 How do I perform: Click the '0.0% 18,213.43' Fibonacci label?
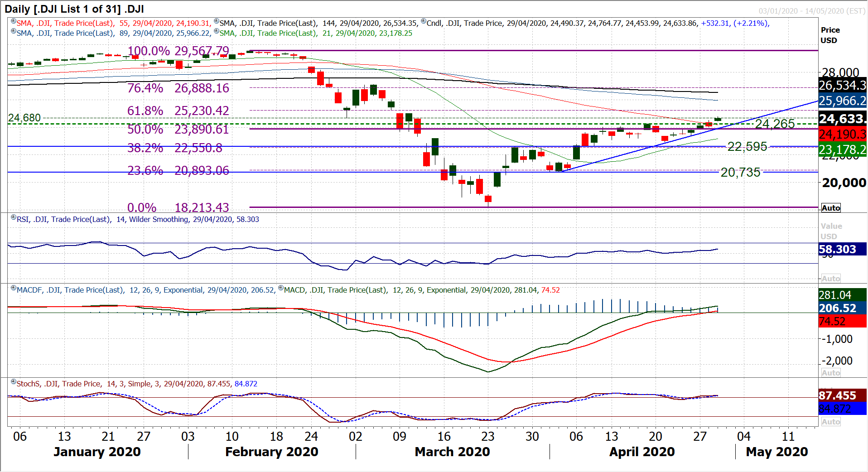[x=178, y=207]
